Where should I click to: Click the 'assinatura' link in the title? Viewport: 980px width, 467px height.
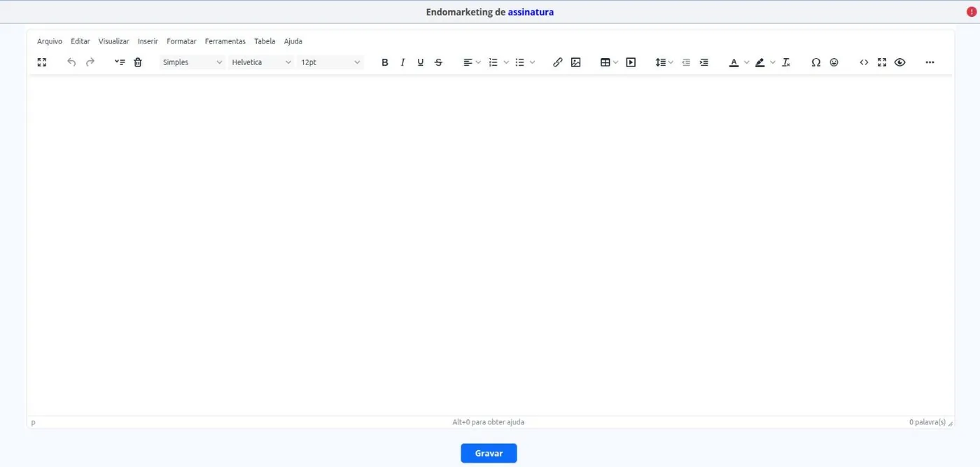click(x=531, y=12)
